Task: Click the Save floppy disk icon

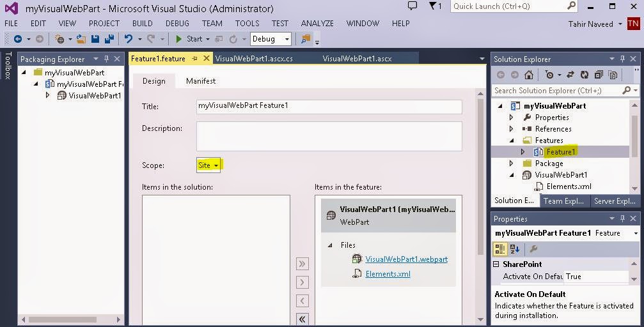Action: tap(95, 39)
